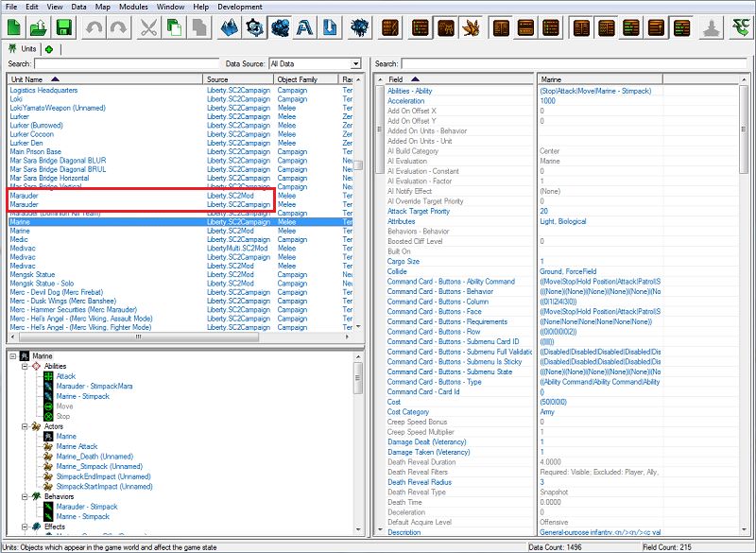Collapse the Abilities tree node
Image resolution: width=756 pixels, height=553 pixels.
click(x=25, y=367)
